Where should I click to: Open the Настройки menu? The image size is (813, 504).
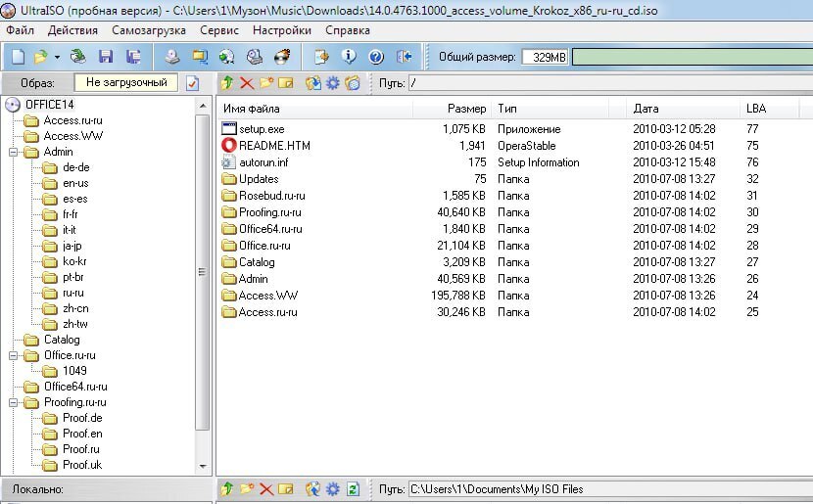[282, 30]
